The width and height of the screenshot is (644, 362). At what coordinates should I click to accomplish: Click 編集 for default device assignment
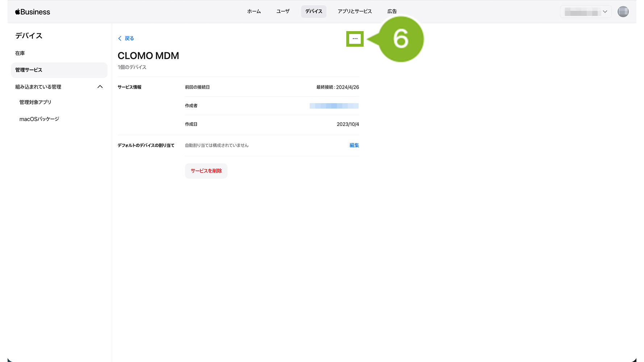click(x=354, y=145)
